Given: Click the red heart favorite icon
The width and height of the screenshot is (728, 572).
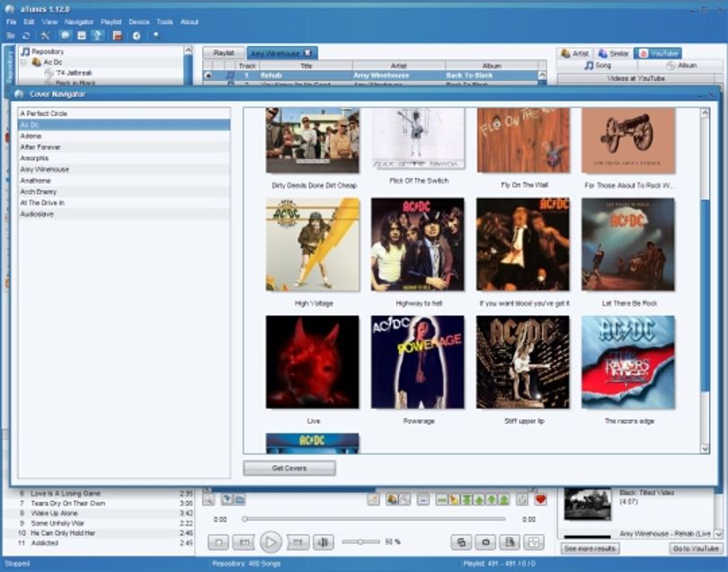Looking at the screenshot, I should pyautogui.click(x=540, y=500).
